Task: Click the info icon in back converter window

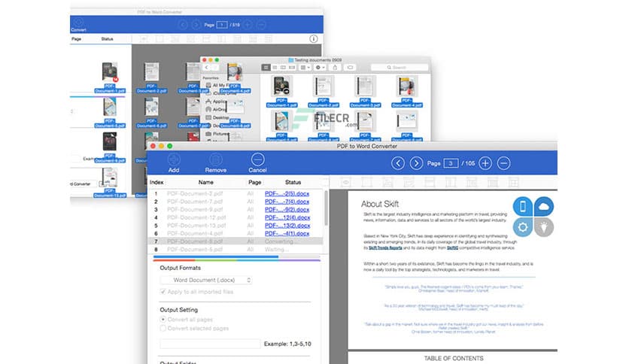Action: point(314,39)
